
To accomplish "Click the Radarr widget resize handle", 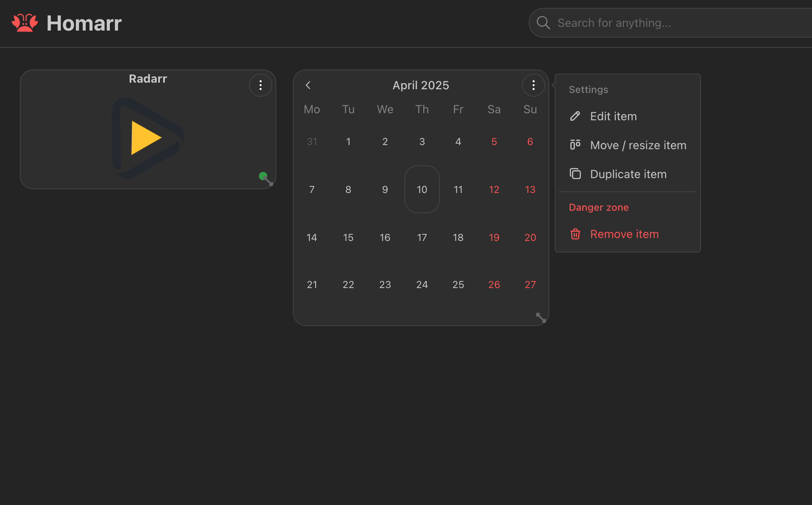I will [x=269, y=181].
